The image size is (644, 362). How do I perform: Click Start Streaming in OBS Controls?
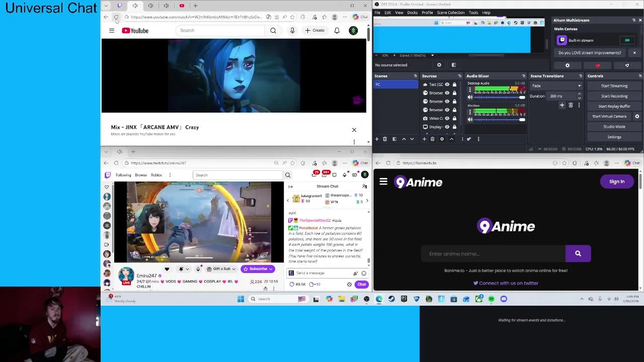click(614, 86)
